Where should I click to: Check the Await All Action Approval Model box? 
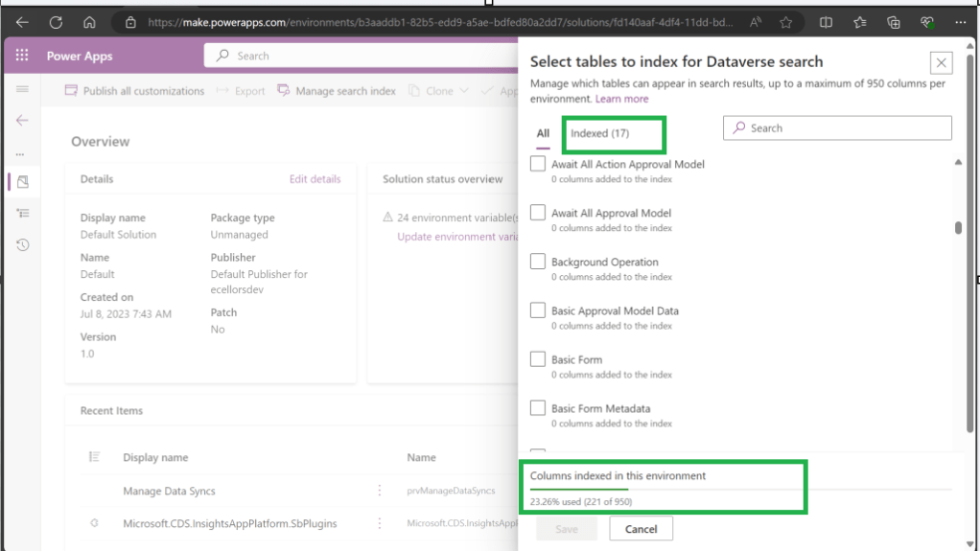(538, 165)
